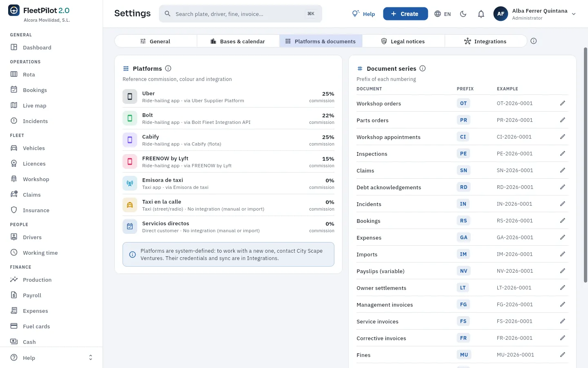Screen dimensions: 588x368
Task: Open Bases & calendar tab
Action: [x=238, y=41]
